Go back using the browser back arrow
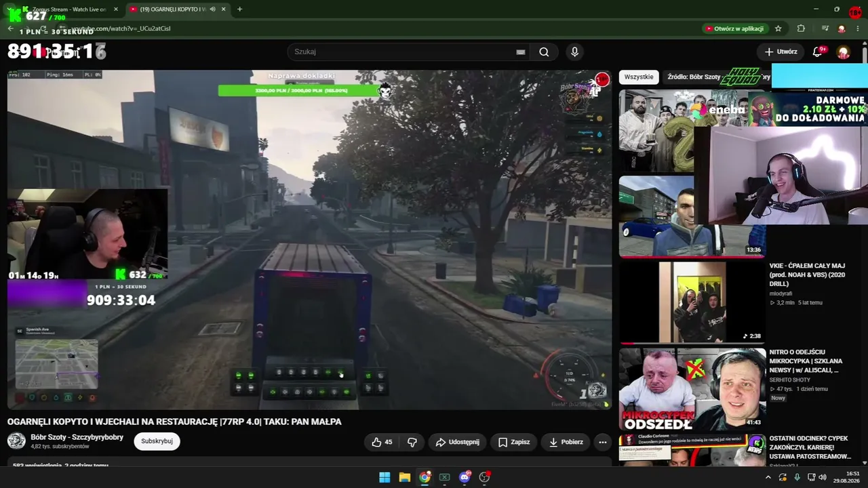Image resolution: width=868 pixels, height=488 pixels. pyautogui.click(x=10, y=28)
